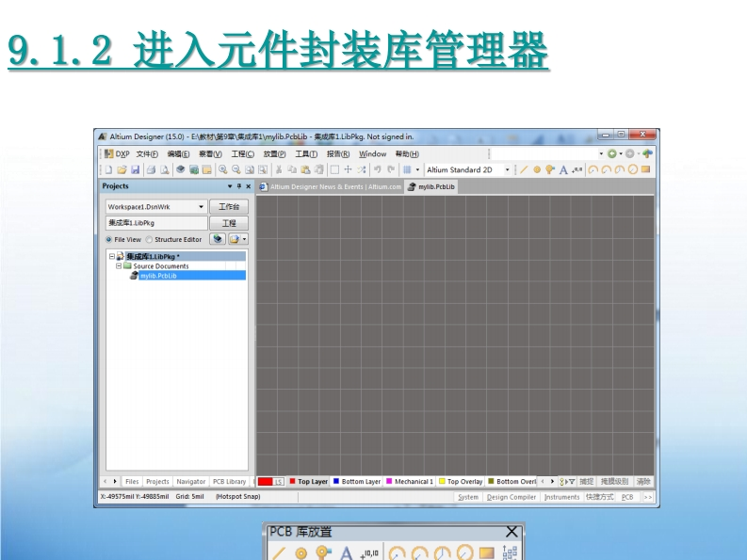The width and height of the screenshot is (747, 560).
Task: Click the Copy icon in toolbar
Action: coord(292,169)
